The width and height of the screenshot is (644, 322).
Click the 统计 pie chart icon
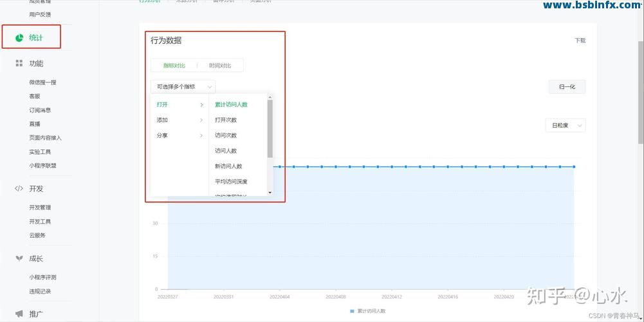[x=19, y=38]
